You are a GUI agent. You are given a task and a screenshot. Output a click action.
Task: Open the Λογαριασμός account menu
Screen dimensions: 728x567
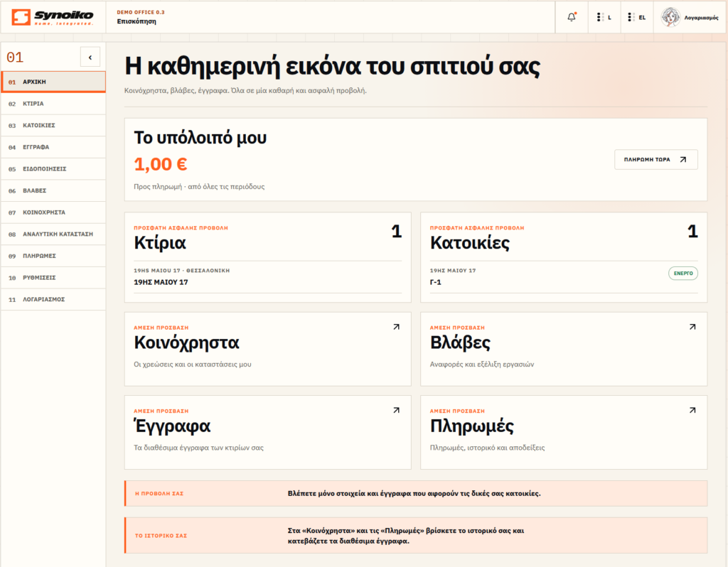pos(690,17)
